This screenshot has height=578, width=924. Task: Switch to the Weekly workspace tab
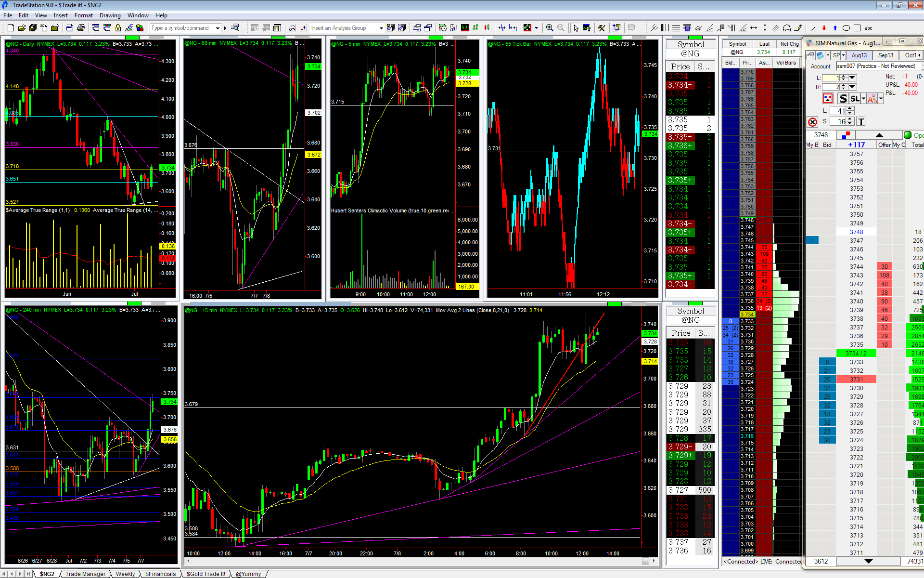pyautogui.click(x=125, y=574)
